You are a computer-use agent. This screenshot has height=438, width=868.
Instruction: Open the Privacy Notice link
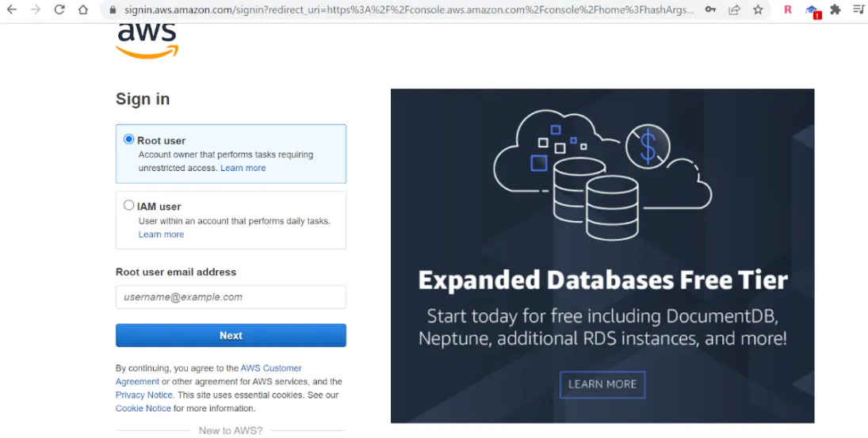pyautogui.click(x=144, y=395)
